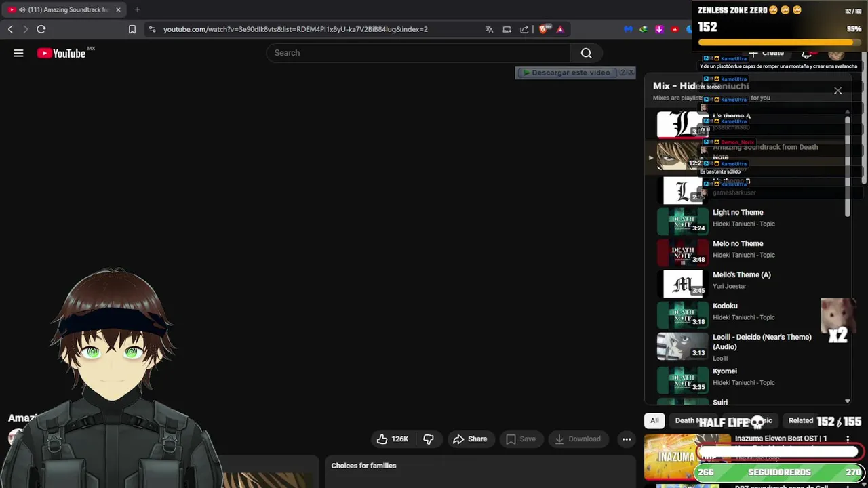Open the Suiri track in the mix

[x=720, y=402]
